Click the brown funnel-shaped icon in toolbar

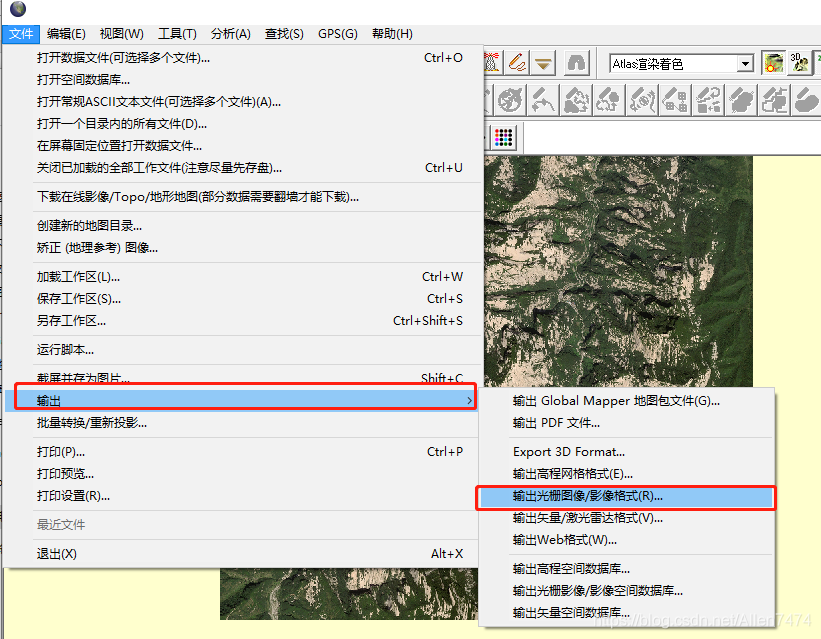pos(543,63)
